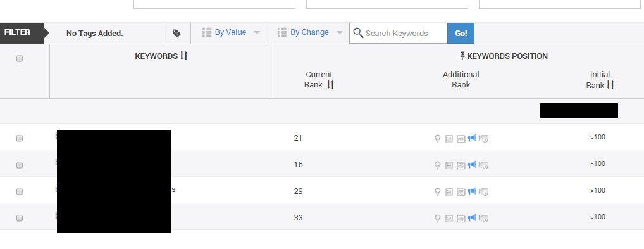Click megaphone icon in rank 16 row
The height and width of the screenshot is (249, 644).
tap(472, 164)
